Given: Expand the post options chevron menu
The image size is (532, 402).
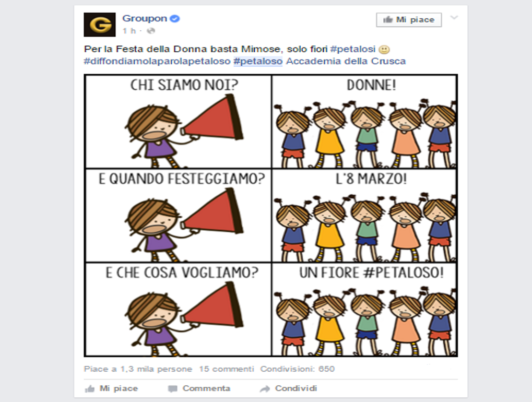Looking at the screenshot, I should (454, 18).
